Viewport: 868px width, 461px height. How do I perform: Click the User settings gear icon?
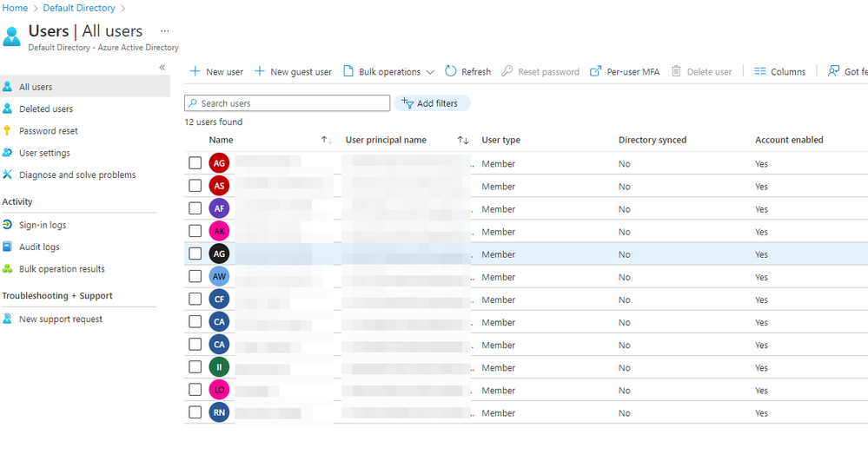7,153
